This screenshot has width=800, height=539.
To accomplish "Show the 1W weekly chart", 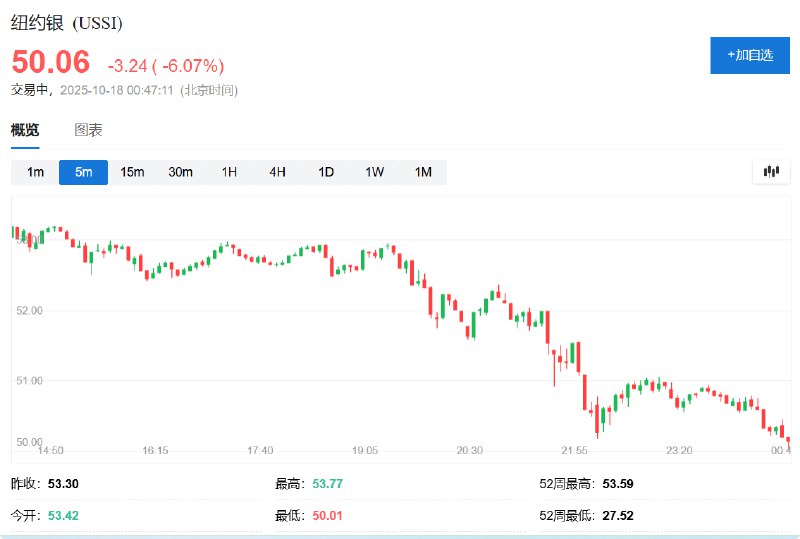I will [374, 172].
